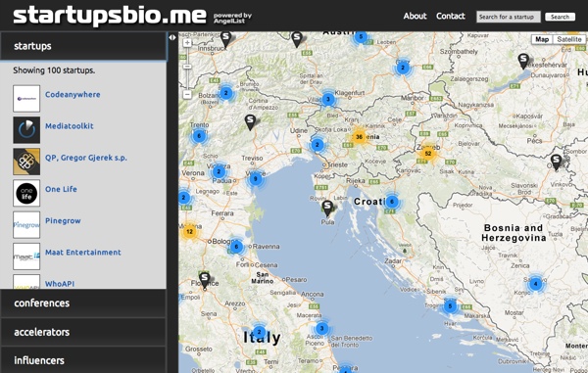The height and width of the screenshot is (373, 588).
Task: Open the S pin near Székesfehérvár
Action: point(523,61)
